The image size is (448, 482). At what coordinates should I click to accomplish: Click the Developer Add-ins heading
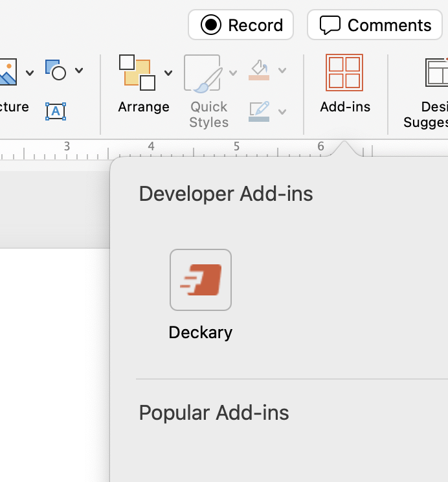[x=226, y=194]
